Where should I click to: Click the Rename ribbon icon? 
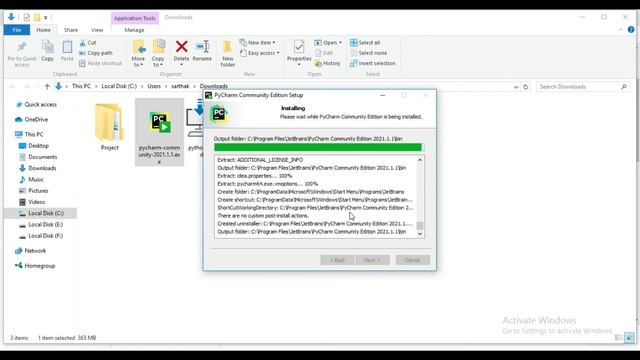202,51
